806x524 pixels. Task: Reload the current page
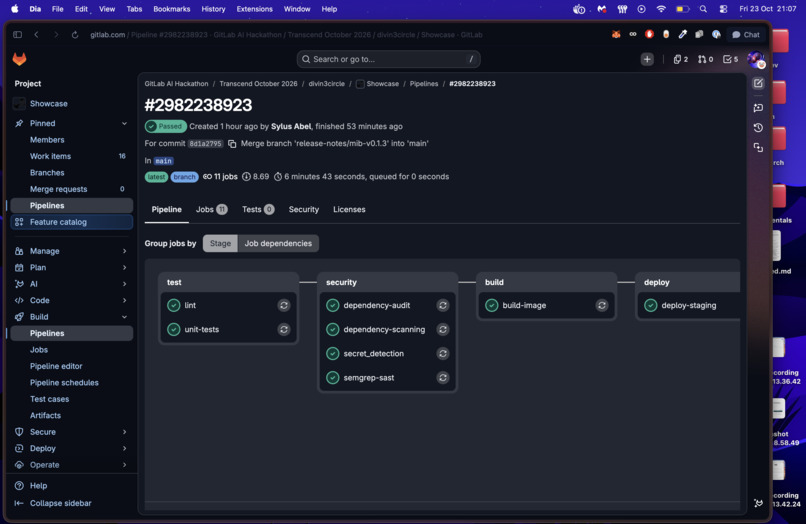(x=75, y=34)
